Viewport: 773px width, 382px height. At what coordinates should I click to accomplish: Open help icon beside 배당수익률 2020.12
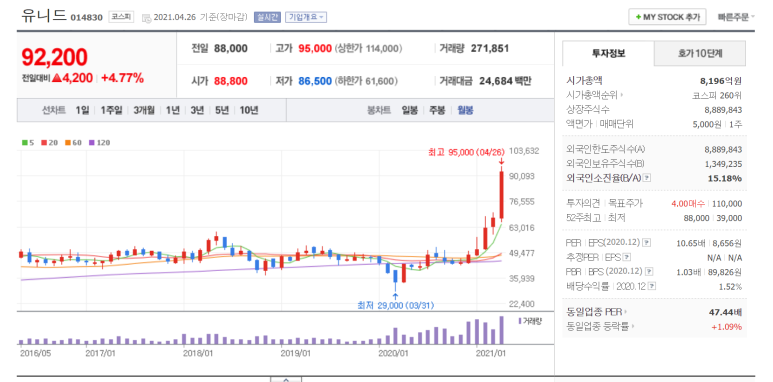pyautogui.click(x=653, y=286)
